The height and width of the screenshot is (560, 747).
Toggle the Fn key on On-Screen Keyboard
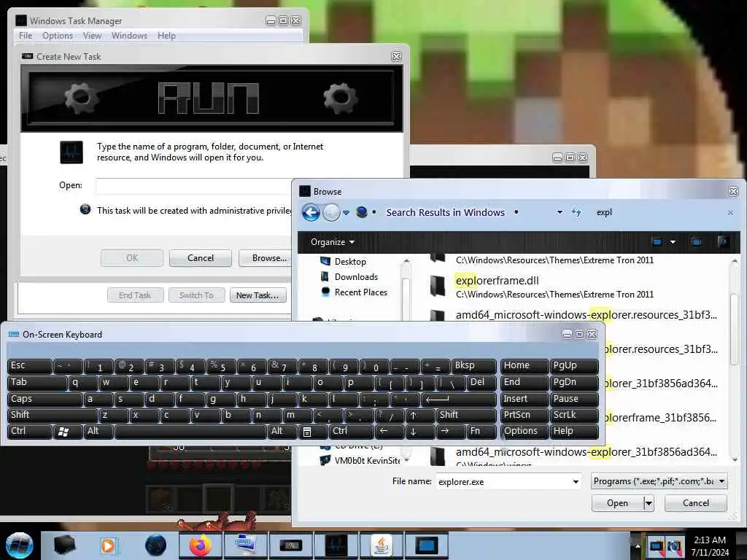click(481, 432)
